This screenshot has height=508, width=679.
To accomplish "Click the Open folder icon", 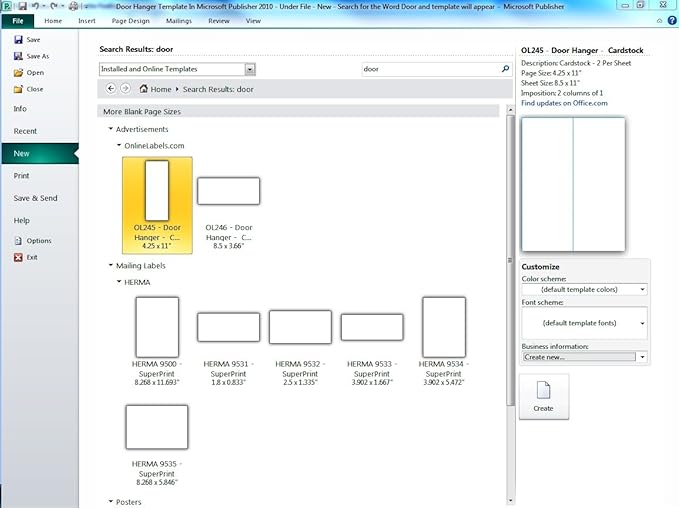I will (19, 72).
